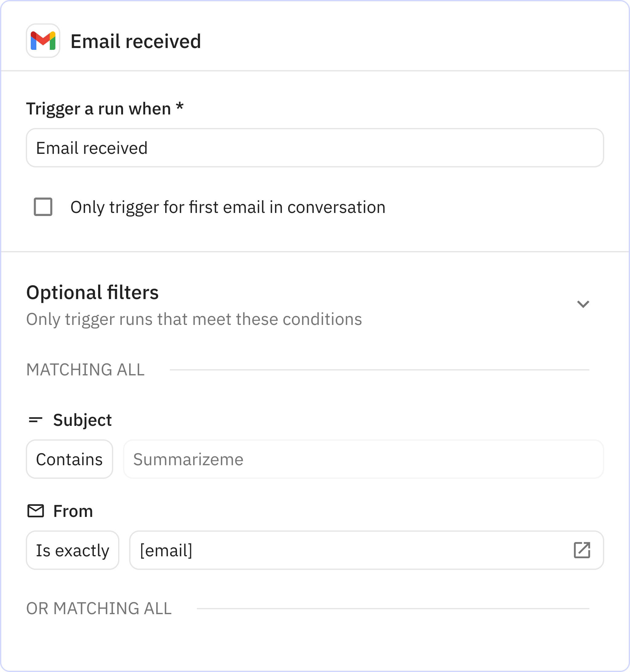
Task: Open the Trigger a run when selector
Action: 314,148
